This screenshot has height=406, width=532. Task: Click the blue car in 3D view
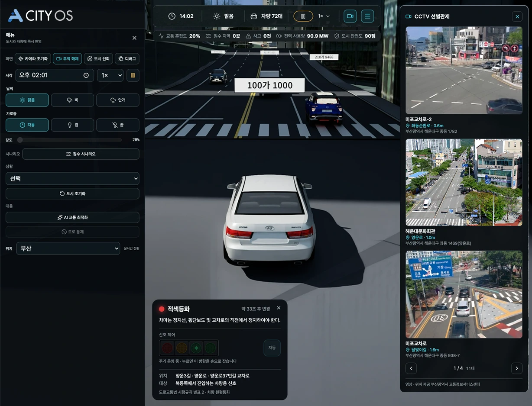(x=324, y=108)
